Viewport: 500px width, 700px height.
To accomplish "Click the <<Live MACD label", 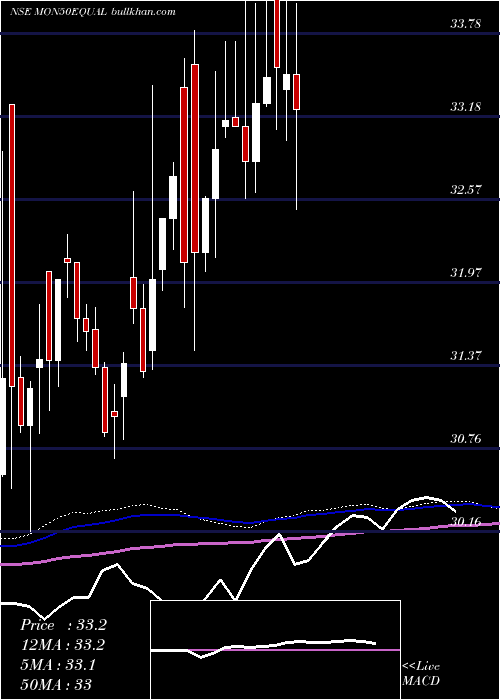I will (x=421, y=674).
